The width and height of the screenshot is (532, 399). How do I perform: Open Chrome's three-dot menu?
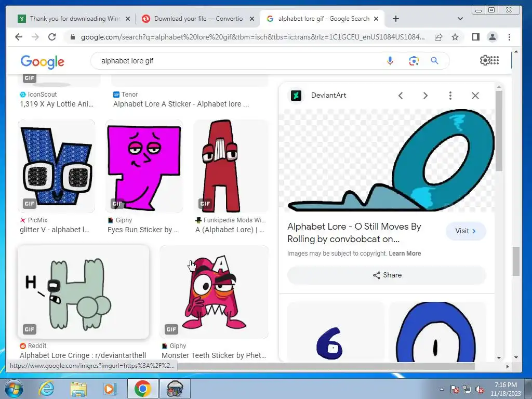point(509,37)
